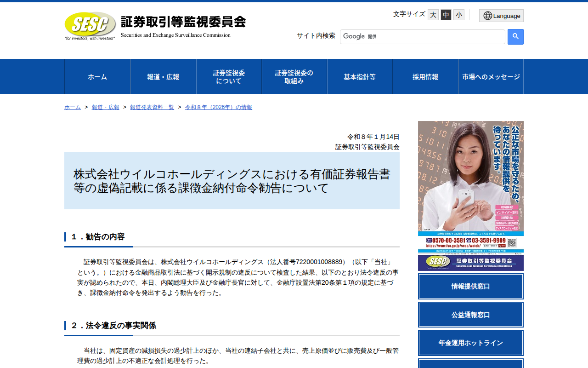The height and width of the screenshot is (368, 588).
Task: Click the article title about ウイルコホールディングス
Action: point(232,181)
